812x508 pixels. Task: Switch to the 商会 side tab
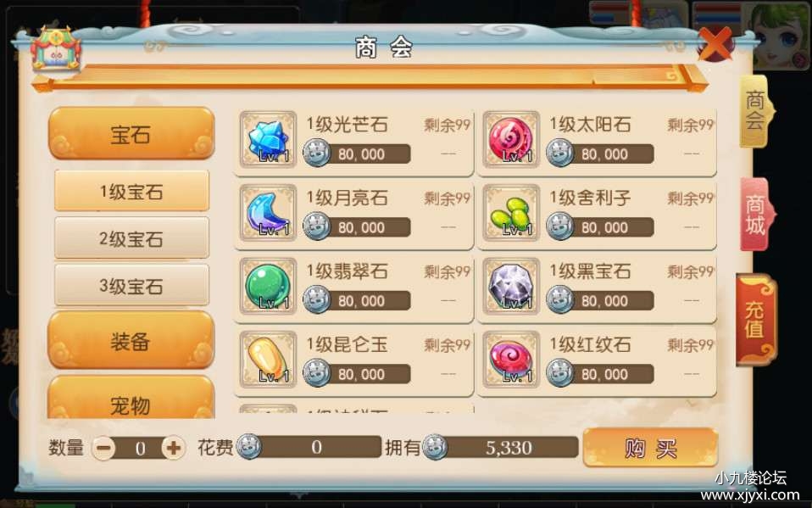[755, 110]
